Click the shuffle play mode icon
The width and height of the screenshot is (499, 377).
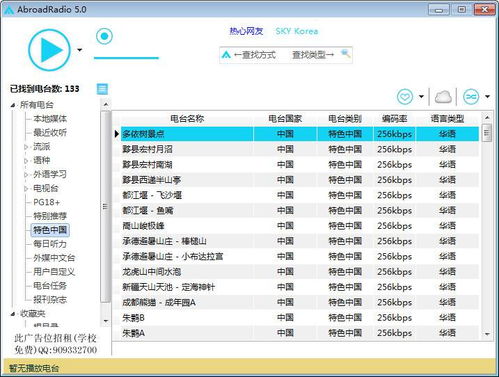click(x=471, y=97)
